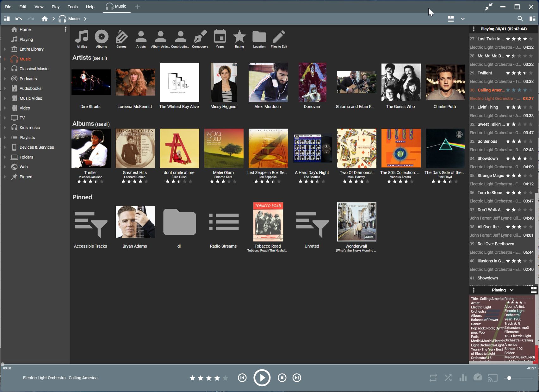
Task: Click the Files to Edit pencil icon
Action: [279, 37]
